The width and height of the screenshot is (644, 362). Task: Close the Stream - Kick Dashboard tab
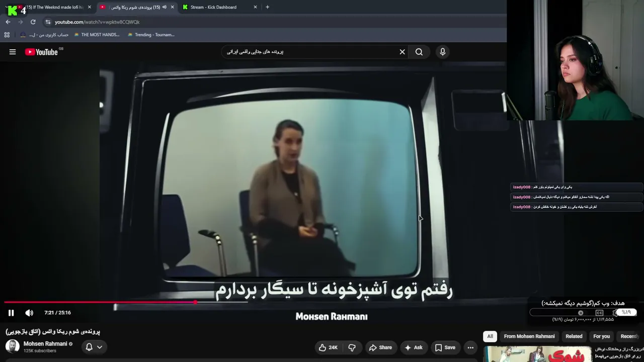[255, 7]
